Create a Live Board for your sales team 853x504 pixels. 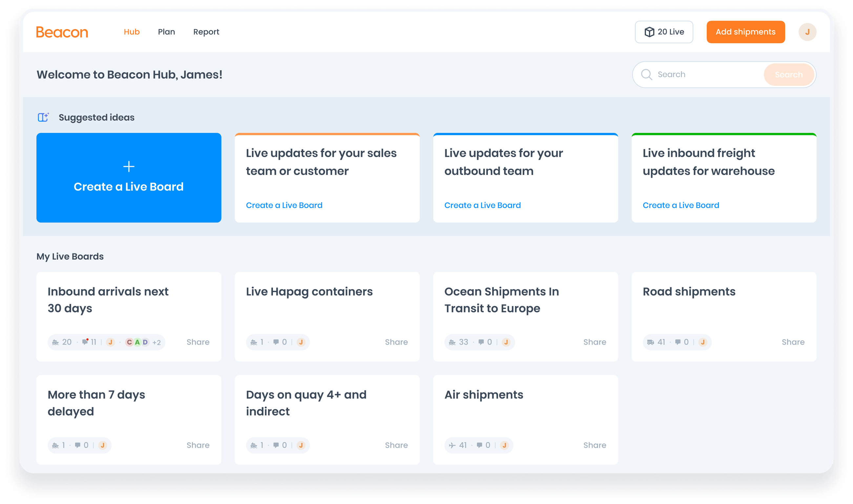pos(284,205)
